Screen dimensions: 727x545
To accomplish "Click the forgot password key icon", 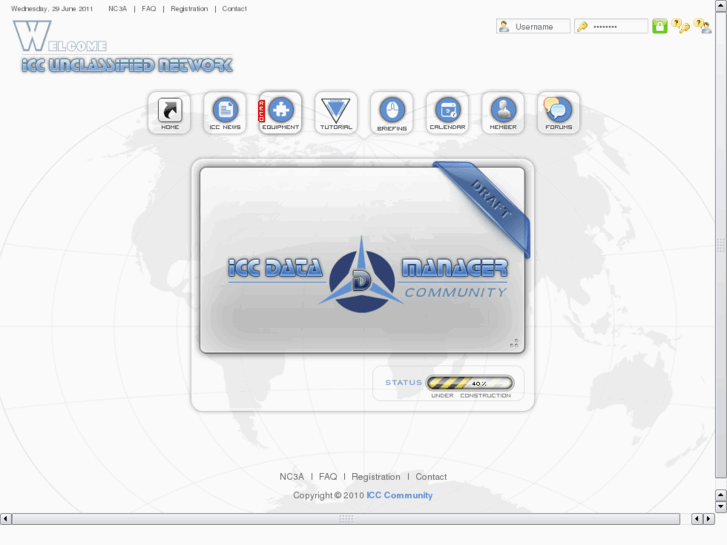I will (680, 26).
